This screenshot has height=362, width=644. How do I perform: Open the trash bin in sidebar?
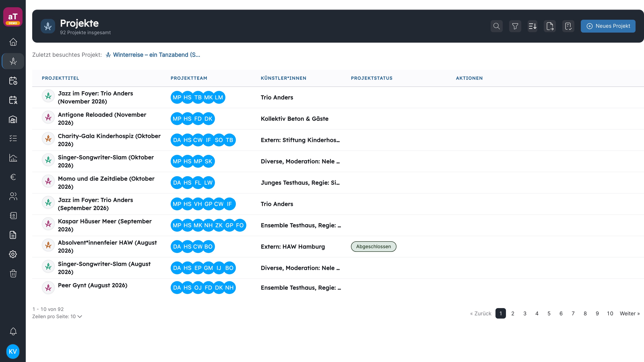13,273
